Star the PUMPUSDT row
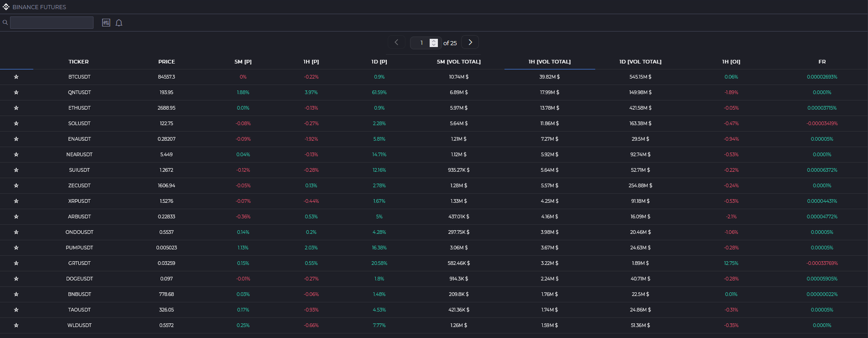Image resolution: width=868 pixels, height=338 pixels. pos(16,248)
